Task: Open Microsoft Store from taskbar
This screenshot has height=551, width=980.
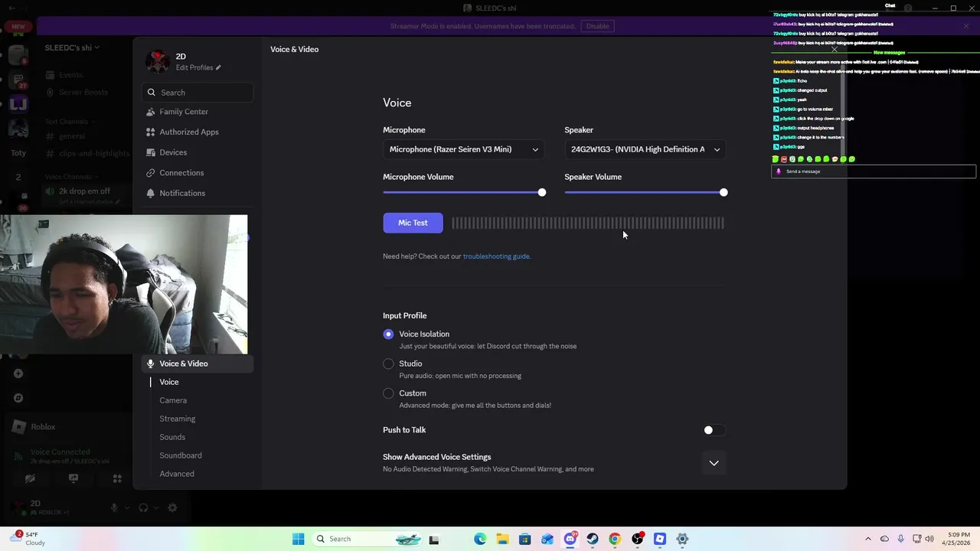Action: click(524, 539)
